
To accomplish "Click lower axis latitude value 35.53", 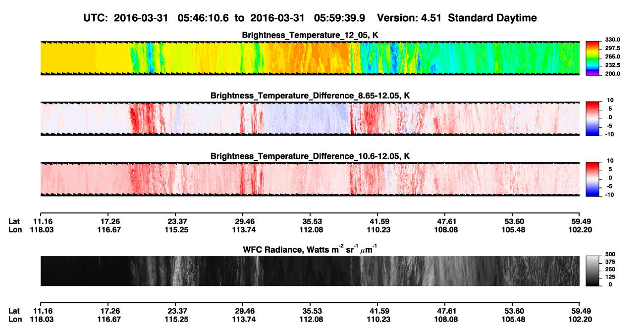I will pyautogui.click(x=310, y=311).
